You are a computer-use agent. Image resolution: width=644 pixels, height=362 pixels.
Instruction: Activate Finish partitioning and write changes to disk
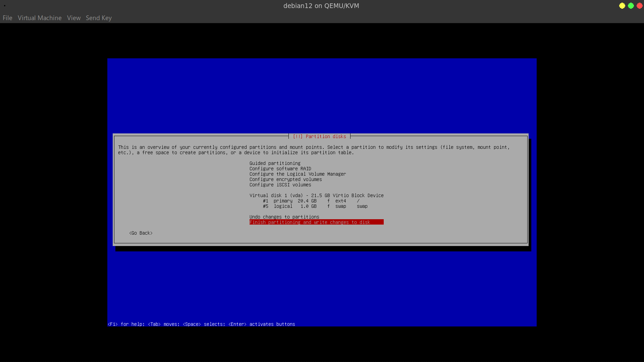point(316,222)
